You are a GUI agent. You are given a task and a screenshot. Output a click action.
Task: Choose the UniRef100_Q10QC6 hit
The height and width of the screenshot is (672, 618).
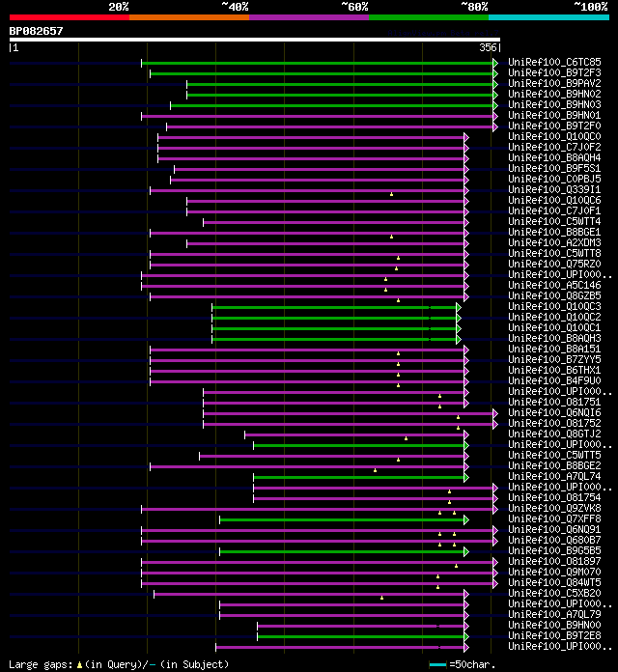[554, 200]
